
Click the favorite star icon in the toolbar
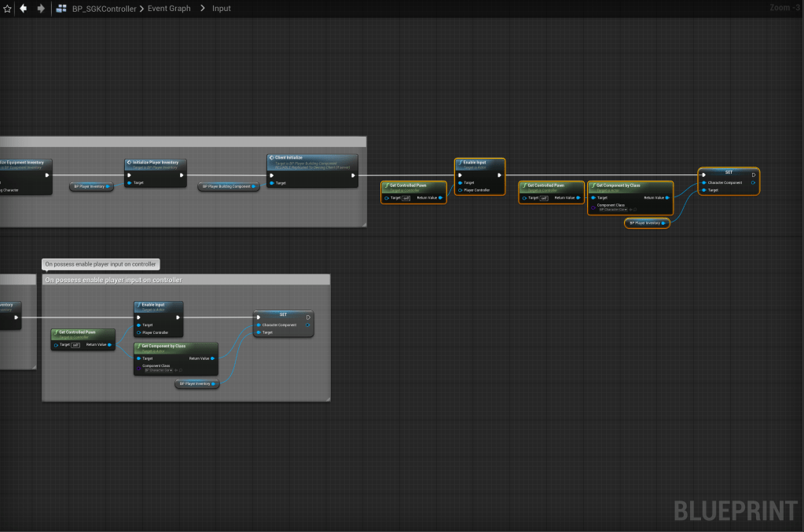7,9
